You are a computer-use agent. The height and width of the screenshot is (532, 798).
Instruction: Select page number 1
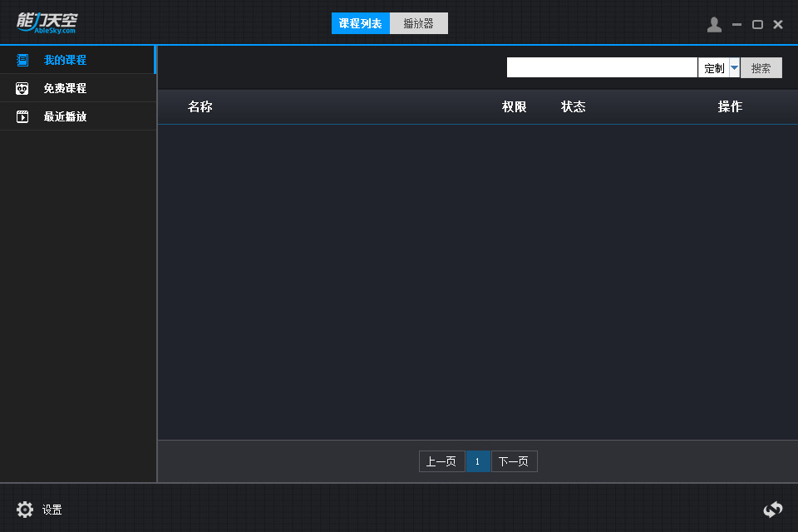click(478, 461)
